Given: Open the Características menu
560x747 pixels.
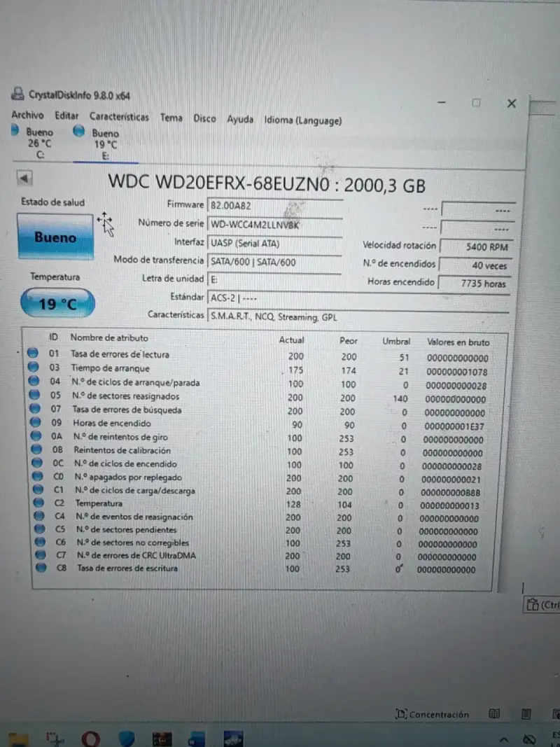Looking at the screenshot, I should coord(119,117).
